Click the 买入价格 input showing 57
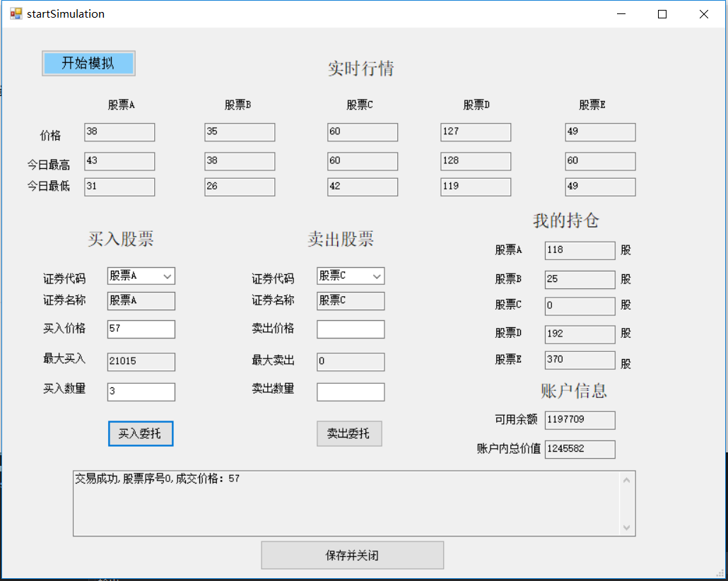The width and height of the screenshot is (728, 581). (x=140, y=329)
